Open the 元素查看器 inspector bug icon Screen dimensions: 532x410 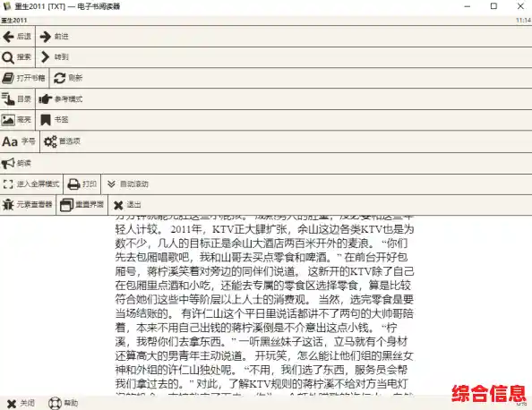coord(28,204)
